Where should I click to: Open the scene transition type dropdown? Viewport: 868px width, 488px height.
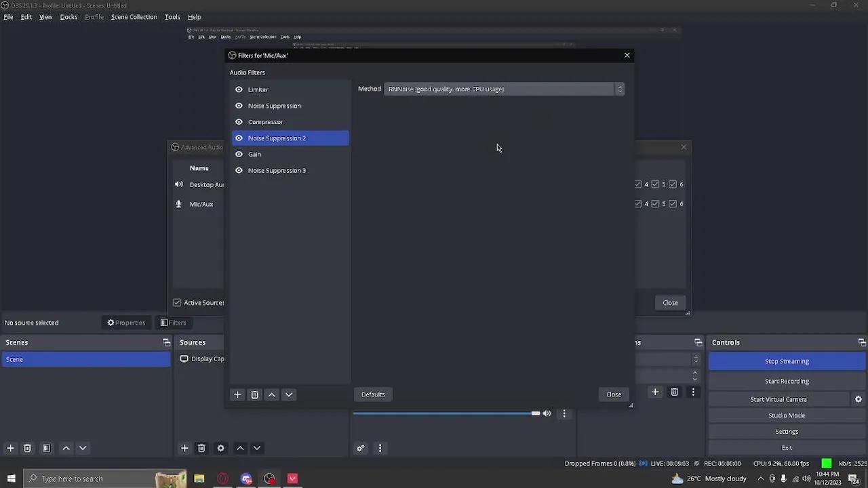tap(667, 359)
